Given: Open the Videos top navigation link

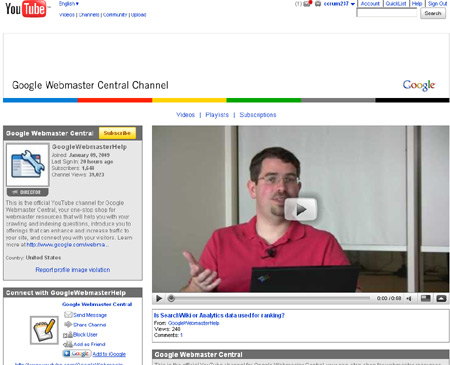Looking at the screenshot, I should [x=67, y=15].
